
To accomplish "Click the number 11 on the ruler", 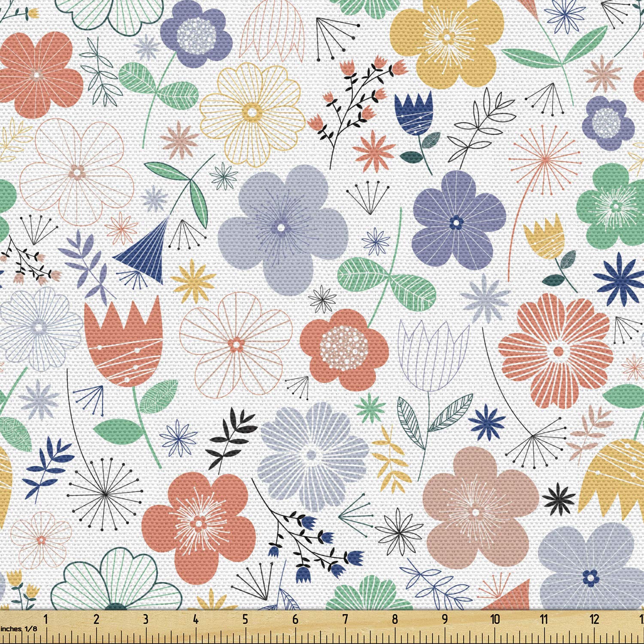I will tap(544, 619).
